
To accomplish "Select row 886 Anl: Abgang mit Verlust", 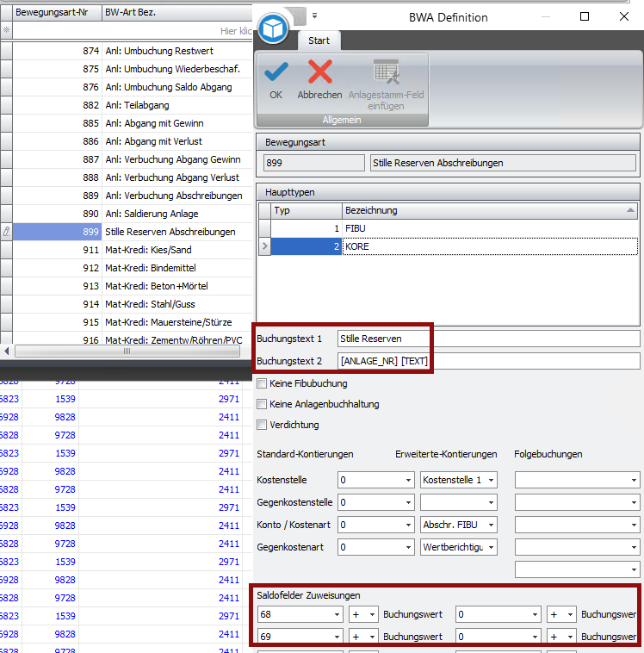I will point(133,141).
